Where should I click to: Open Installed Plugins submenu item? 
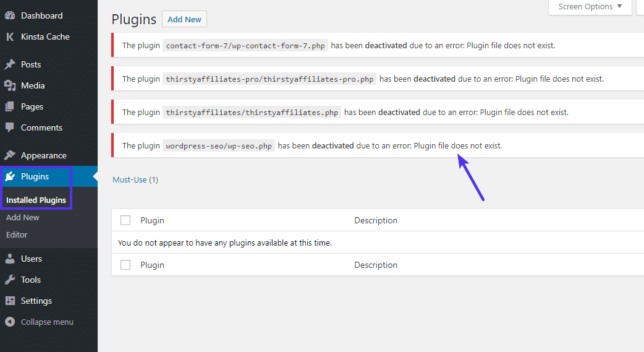tap(36, 200)
